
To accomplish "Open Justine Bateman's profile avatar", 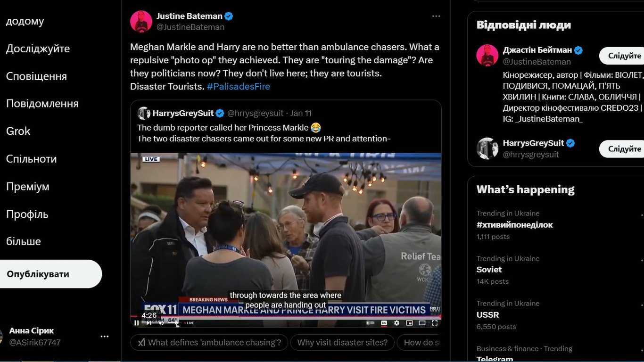I will tap(141, 21).
